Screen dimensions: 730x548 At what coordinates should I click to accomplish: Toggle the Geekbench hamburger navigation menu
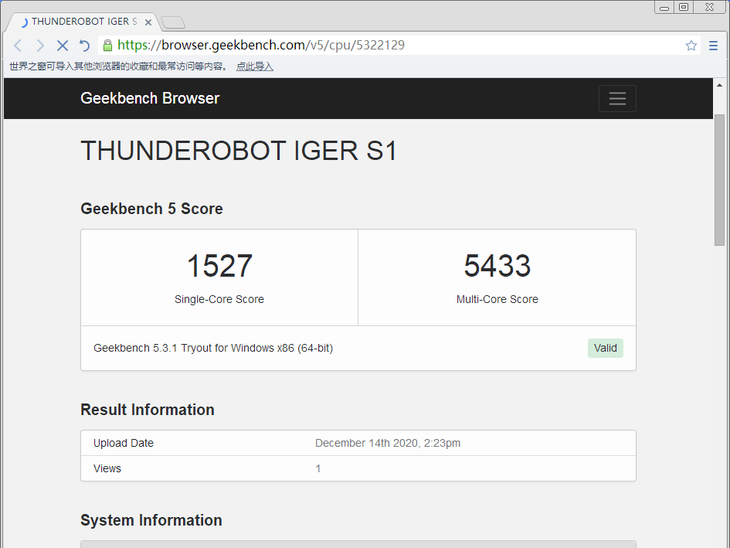point(617,98)
